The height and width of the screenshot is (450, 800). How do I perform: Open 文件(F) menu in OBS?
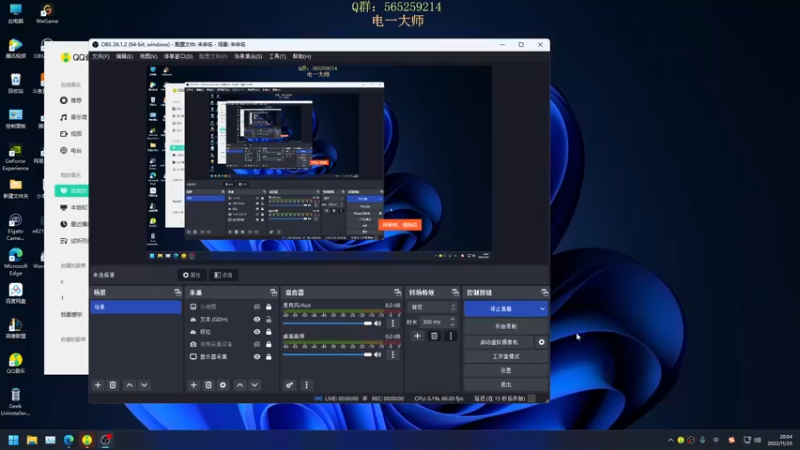coord(101,56)
